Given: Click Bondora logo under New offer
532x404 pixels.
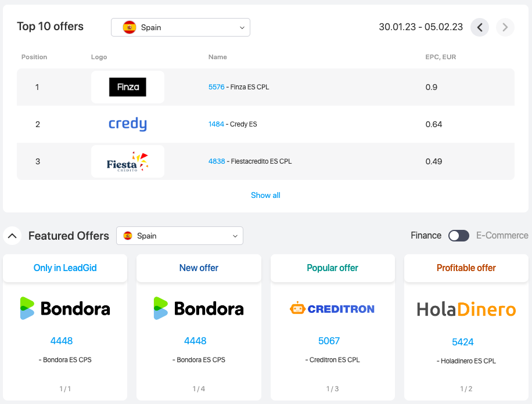Looking at the screenshot, I should (x=199, y=308).
